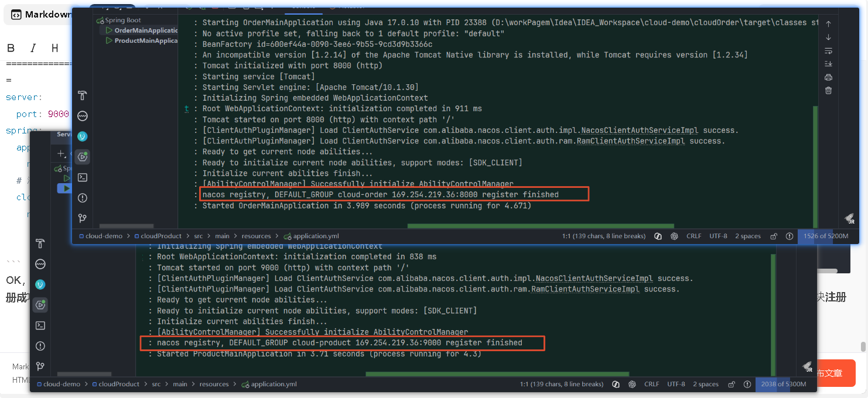The height and width of the screenshot is (398, 868).
Task: Click up arrow in upper console toolbar
Action: click(x=828, y=24)
